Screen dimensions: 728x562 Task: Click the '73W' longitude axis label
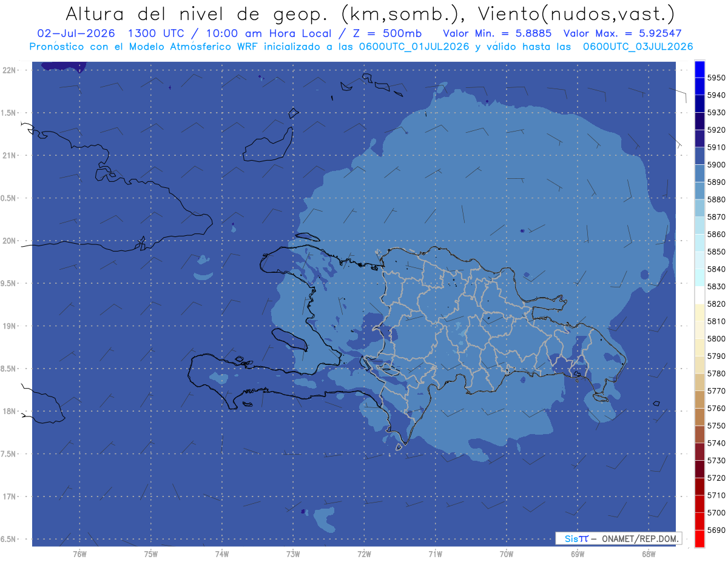293,554
